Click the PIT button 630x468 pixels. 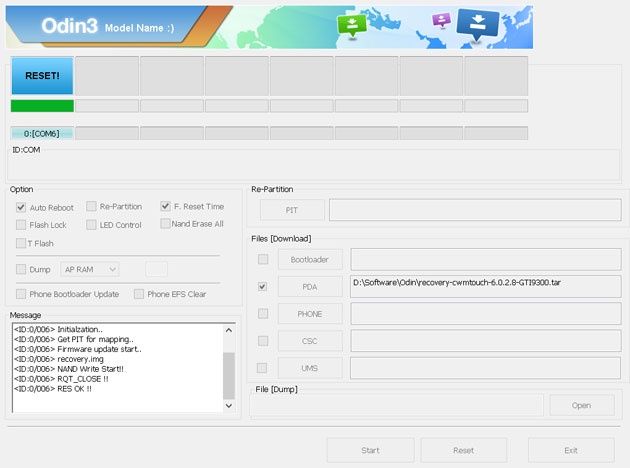coord(292,210)
